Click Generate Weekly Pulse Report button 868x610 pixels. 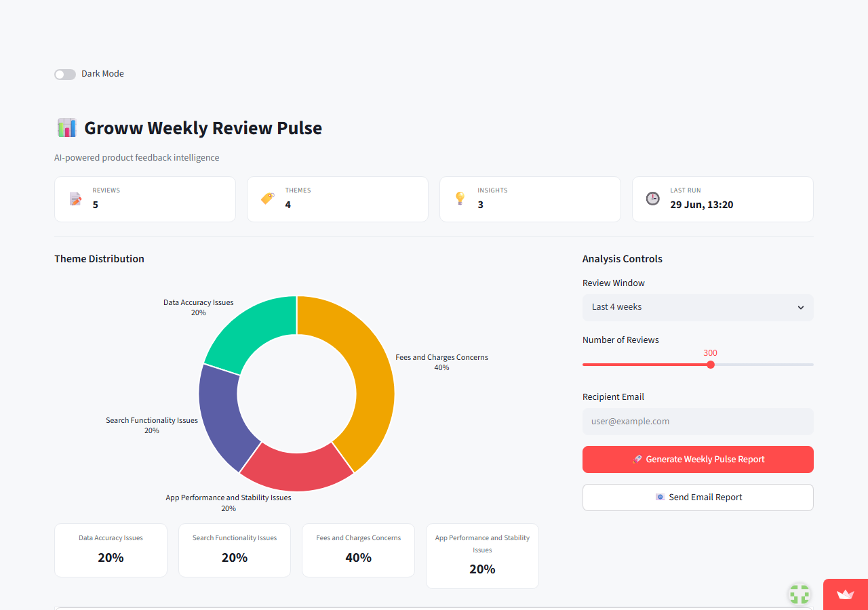click(x=698, y=460)
